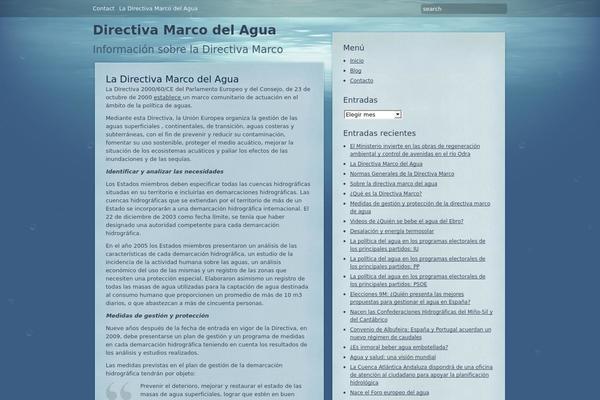Click the 'Entradas' sidebar heading
The image size is (600, 400).
(360, 100)
